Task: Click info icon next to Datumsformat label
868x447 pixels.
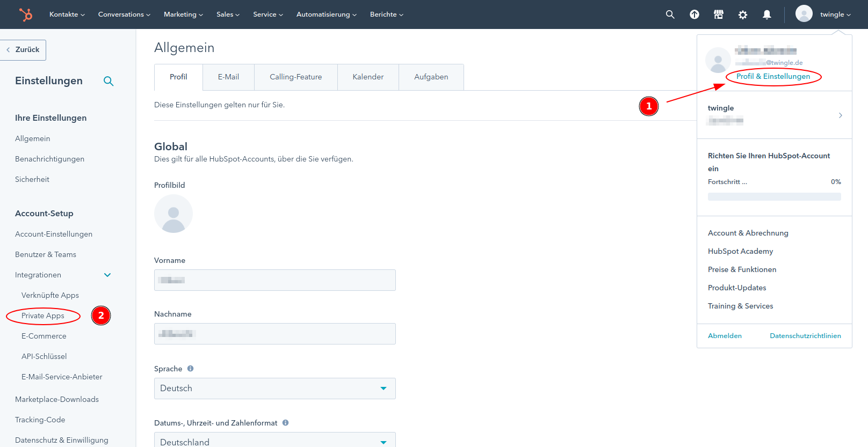Action: [x=285, y=423]
